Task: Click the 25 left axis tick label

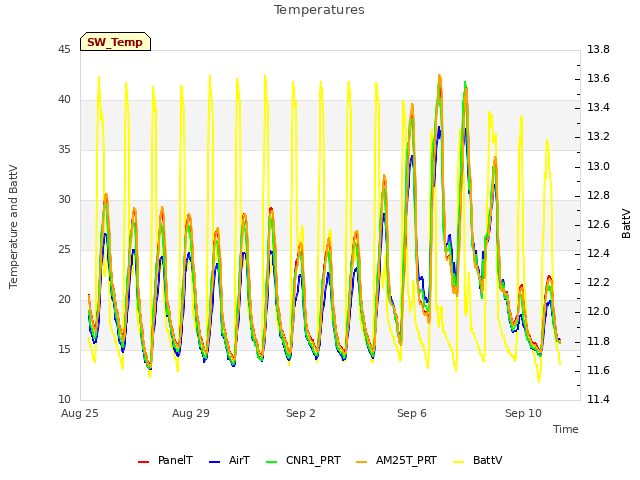Action: click(64, 250)
